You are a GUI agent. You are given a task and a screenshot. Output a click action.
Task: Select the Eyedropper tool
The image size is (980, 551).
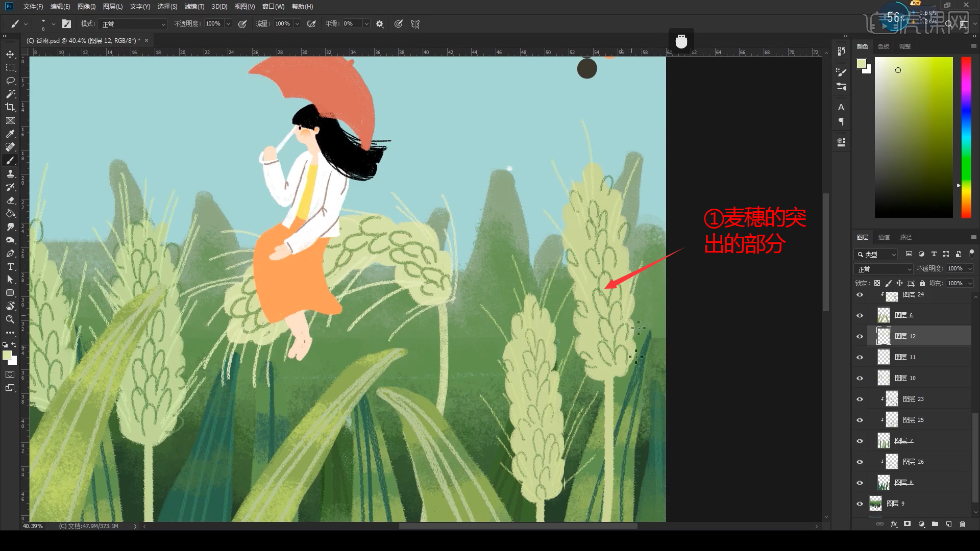click(10, 134)
